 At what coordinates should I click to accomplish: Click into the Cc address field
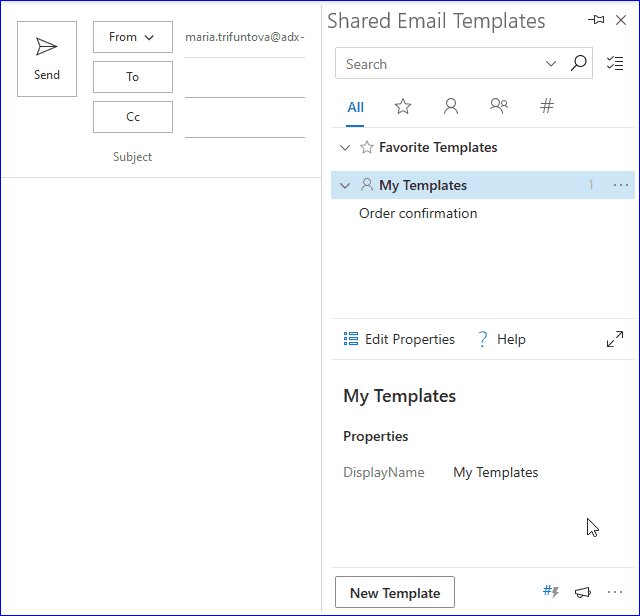click(x=245, y=120)
